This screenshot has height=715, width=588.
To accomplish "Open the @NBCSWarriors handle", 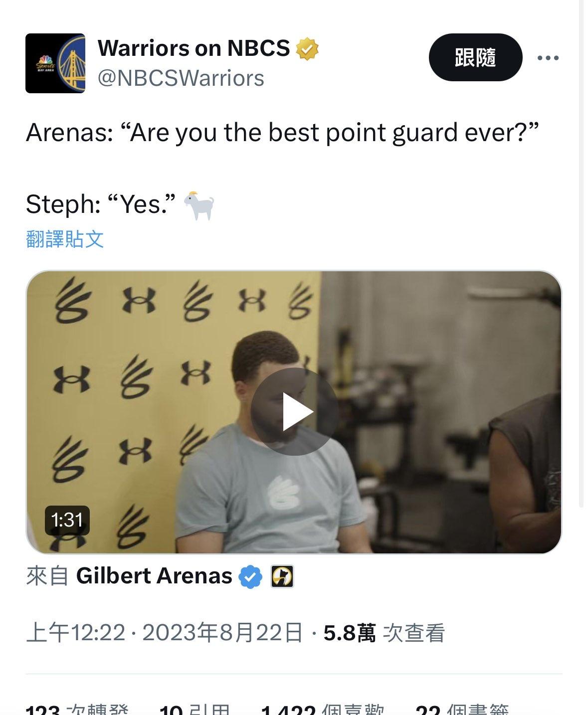I will pyautogui.click(x=181, y=78).
